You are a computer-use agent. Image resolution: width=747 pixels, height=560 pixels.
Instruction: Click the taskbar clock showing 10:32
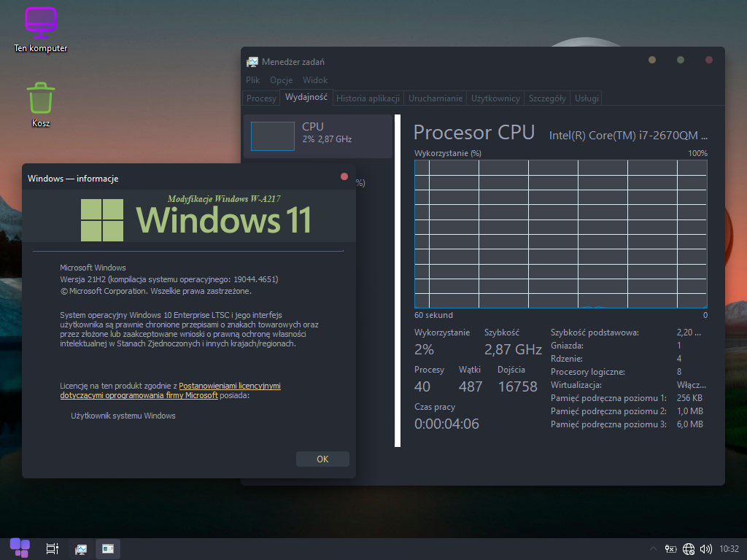tap(729, 549)
